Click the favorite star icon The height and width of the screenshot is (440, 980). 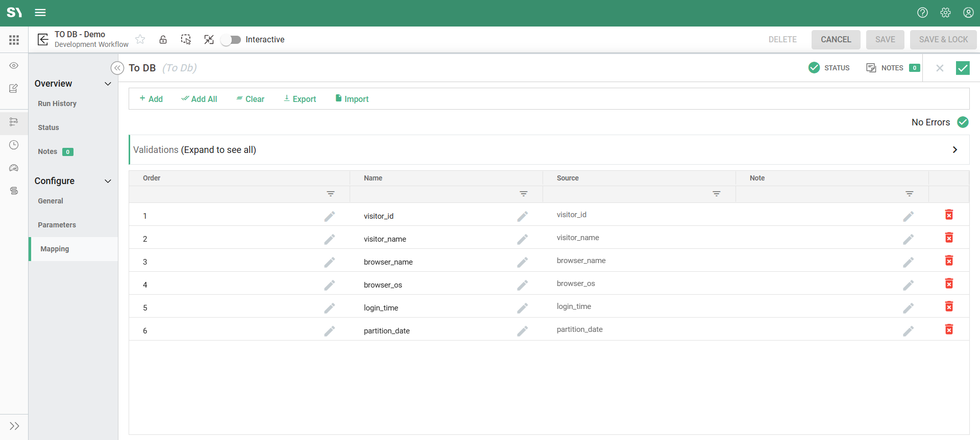click(x=140, y=39)
